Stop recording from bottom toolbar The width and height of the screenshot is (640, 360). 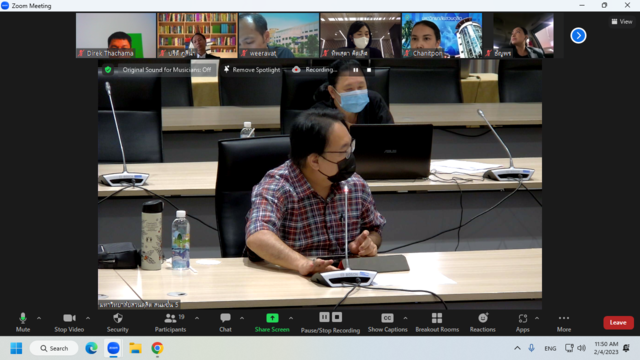(337, 317)
